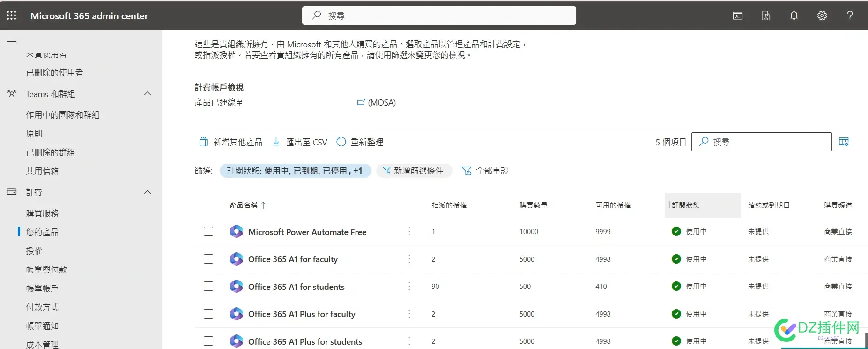Open 成本管理 in sidebar
The image size is (868, 349).
tap(43, 345)
